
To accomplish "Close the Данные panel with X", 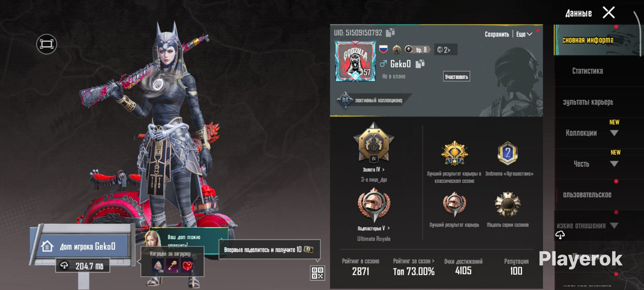I will click(608, 13).
